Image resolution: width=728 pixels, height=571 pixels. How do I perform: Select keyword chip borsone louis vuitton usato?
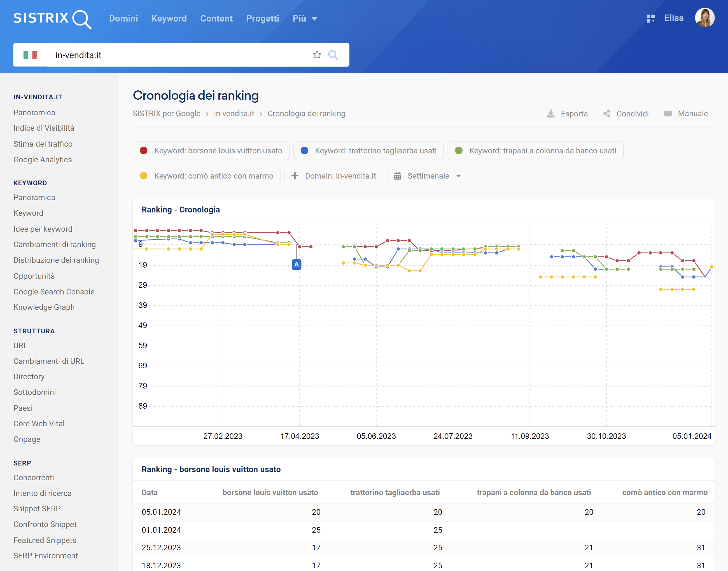(x=211, y=151)
